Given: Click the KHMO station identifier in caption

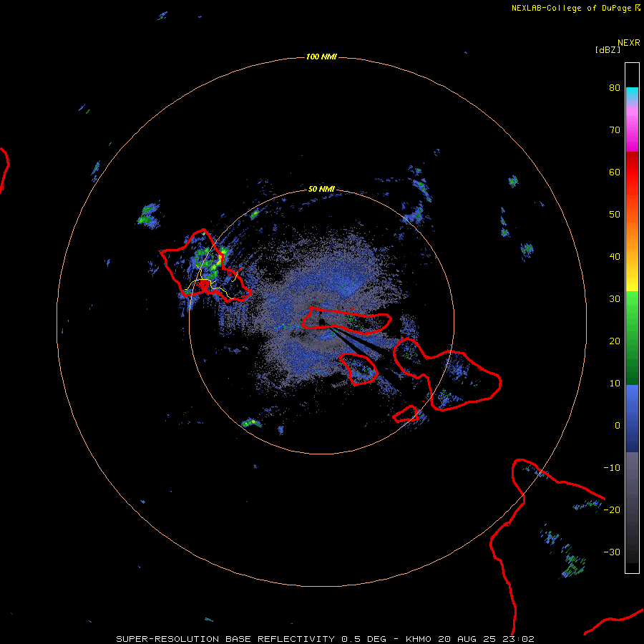Looking at the screenshot, I should coord(419,639).
